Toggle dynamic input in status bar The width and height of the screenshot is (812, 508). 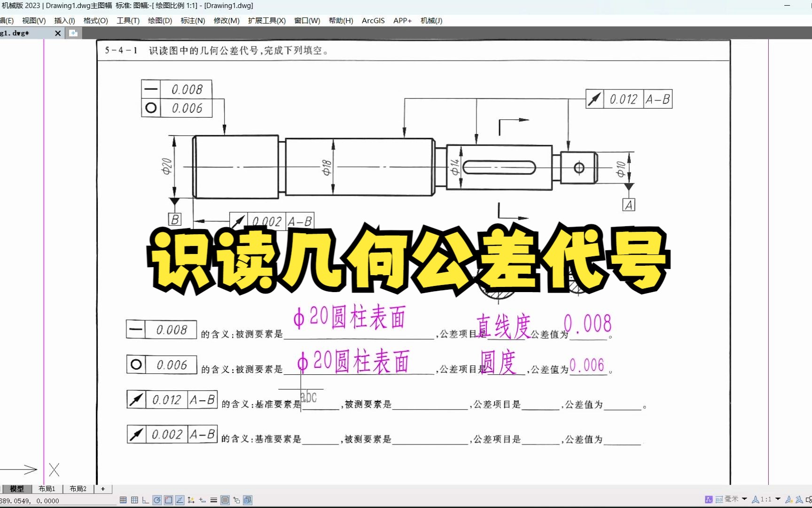pos(202,500)
